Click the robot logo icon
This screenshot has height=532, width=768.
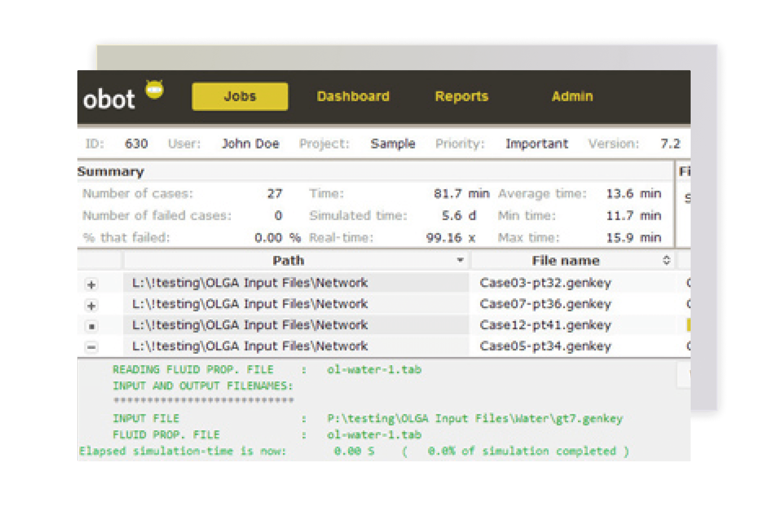coord(154,89)
